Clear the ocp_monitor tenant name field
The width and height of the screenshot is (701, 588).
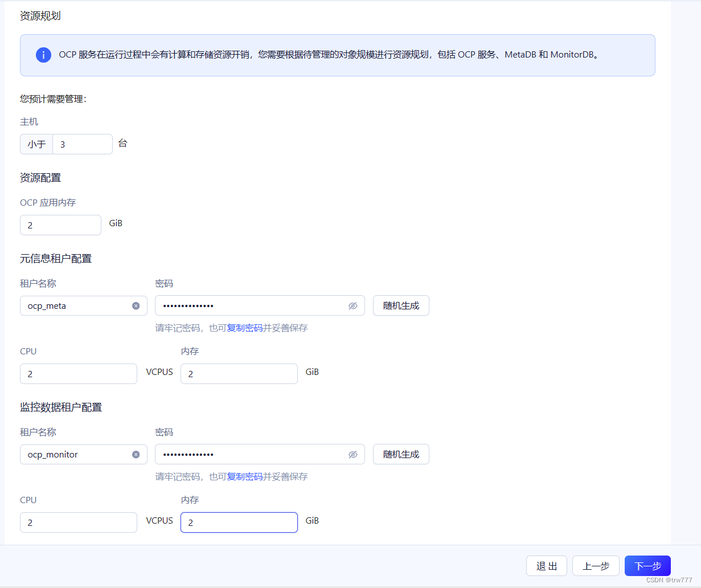point(136,455)
